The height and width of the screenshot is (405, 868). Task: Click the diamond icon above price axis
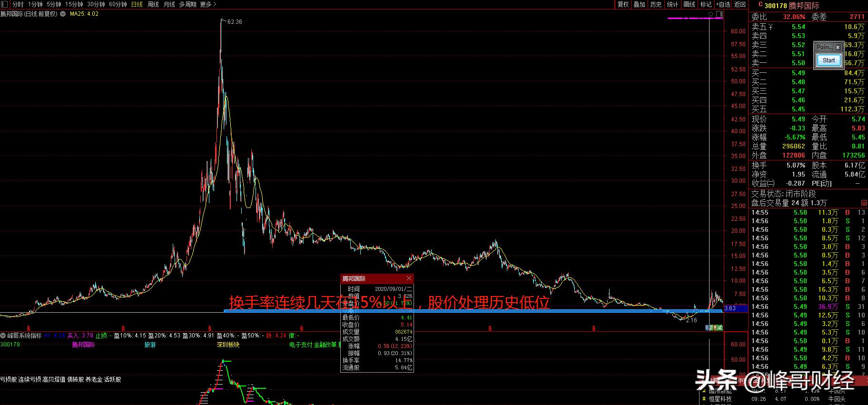pos(711,15)
